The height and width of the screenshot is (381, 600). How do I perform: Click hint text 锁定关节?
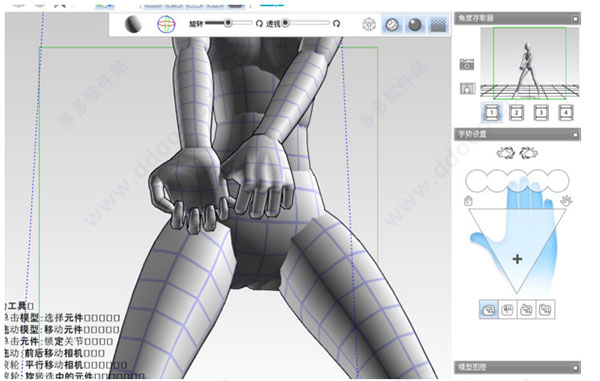point(64,341)
